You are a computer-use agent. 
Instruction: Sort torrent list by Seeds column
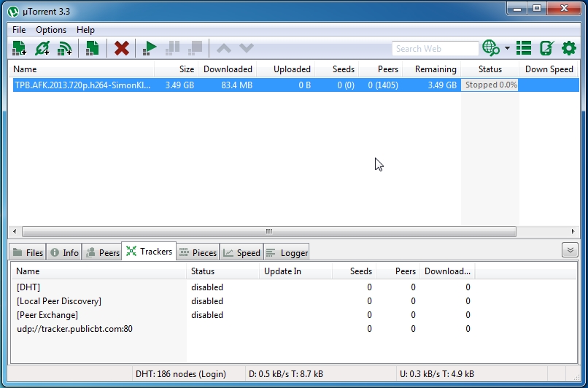point(337,69)
